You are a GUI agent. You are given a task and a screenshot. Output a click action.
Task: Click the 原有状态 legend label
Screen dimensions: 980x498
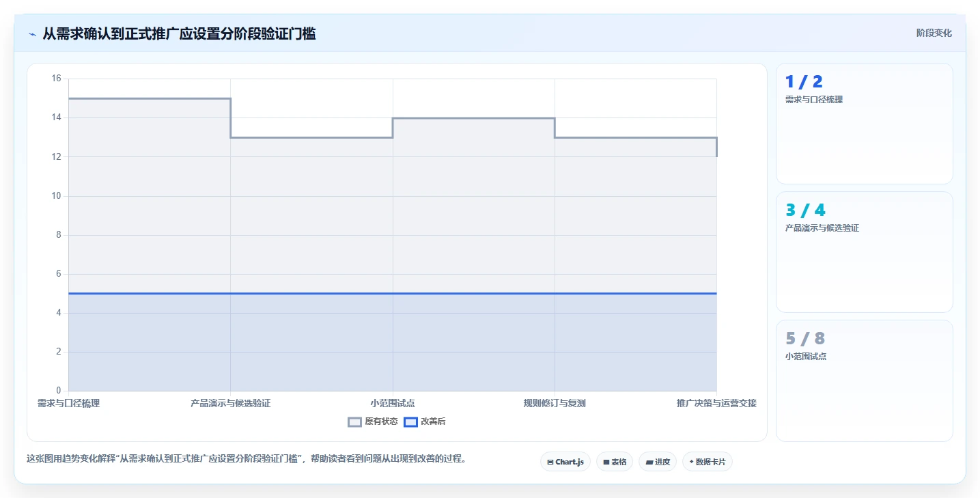coord(381,422)
